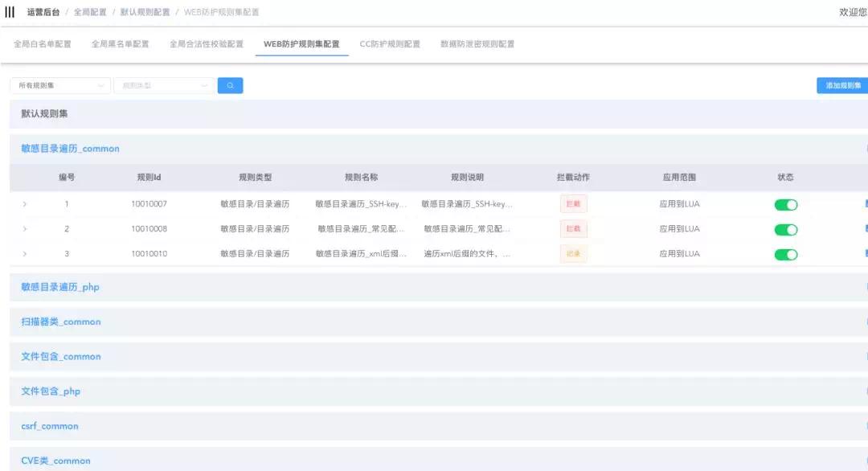Click the blue edit icon for rule 10010008

[865, 229]
